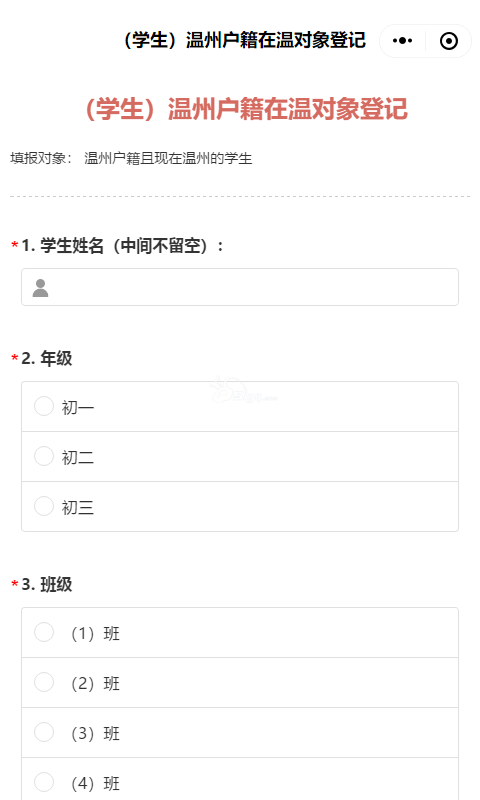The height and width of the screenshot is (800, 480).
Task: Focus the 学生姓名 text input box
Action: coord(240,287)
